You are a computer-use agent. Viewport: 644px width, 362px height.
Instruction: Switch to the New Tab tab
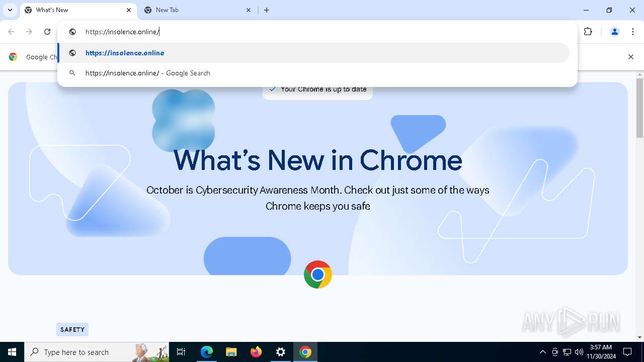pyautogui.click(x=198, y=10)
